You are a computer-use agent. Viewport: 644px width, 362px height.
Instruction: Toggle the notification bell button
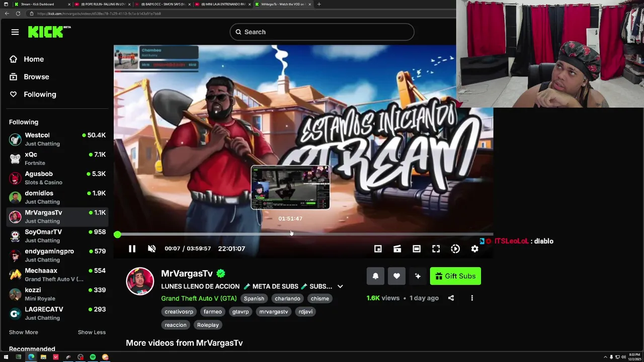pyautogui.click(x=375, y=276)
